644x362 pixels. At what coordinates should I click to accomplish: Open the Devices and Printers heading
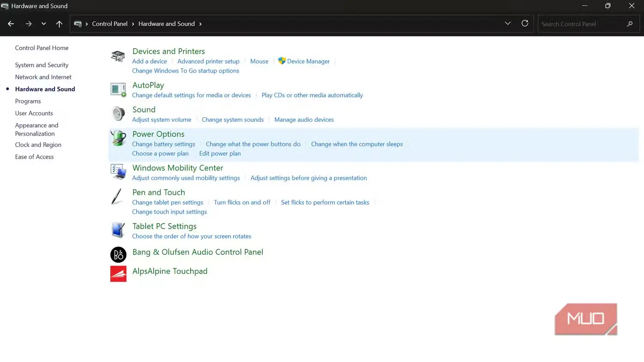click(169, 51)
